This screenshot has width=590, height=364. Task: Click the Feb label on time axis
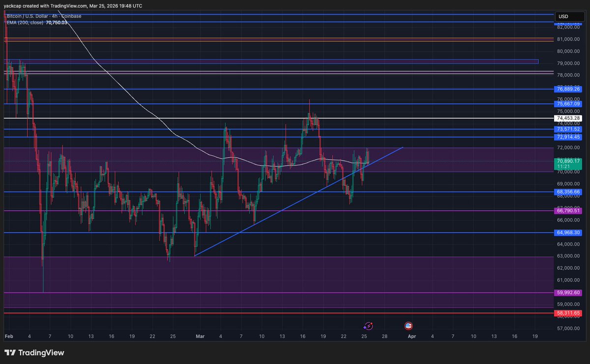pos(9,336)
